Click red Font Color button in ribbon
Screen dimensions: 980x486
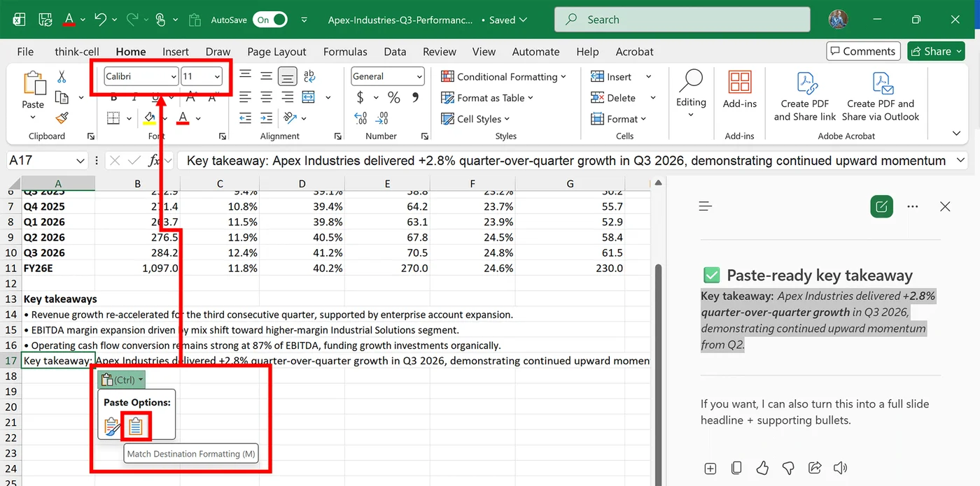pos(183,118)
